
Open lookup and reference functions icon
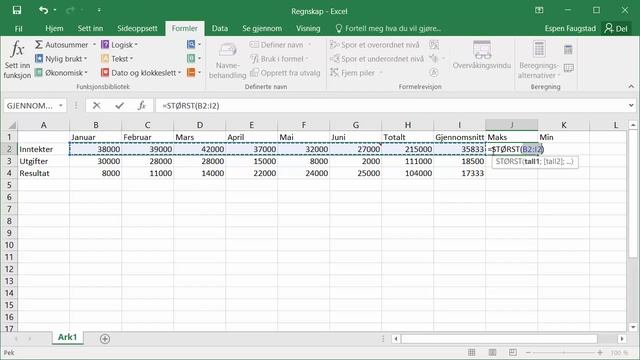[194, 44]
